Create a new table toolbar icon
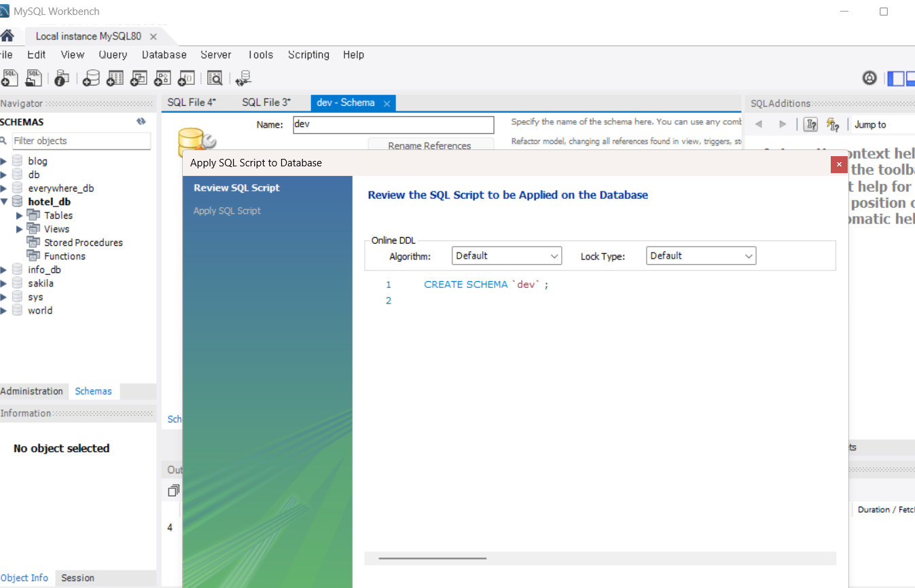Viewport: 915px width, 588px height. point(115,78)
